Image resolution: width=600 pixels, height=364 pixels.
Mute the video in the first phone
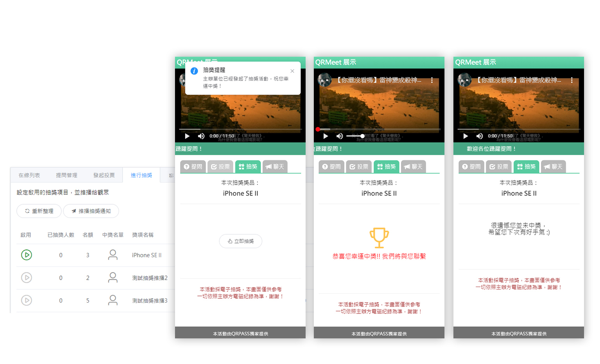[201, 136]
